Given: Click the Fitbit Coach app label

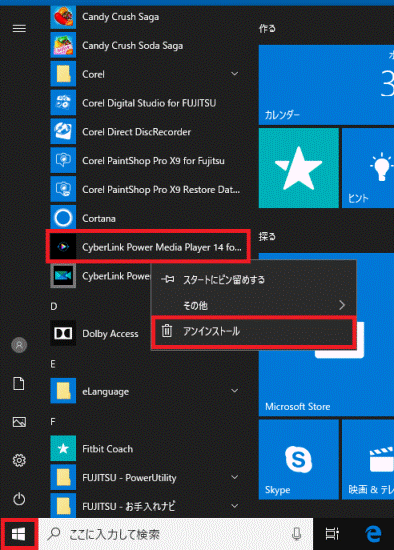Looking at the screenshot, I should (x=107, y=449).
